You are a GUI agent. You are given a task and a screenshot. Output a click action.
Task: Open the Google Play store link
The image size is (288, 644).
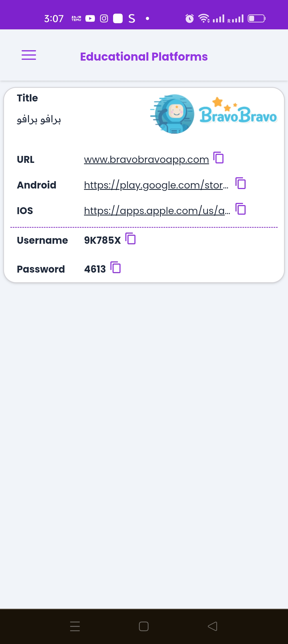[x=156, y=185]
